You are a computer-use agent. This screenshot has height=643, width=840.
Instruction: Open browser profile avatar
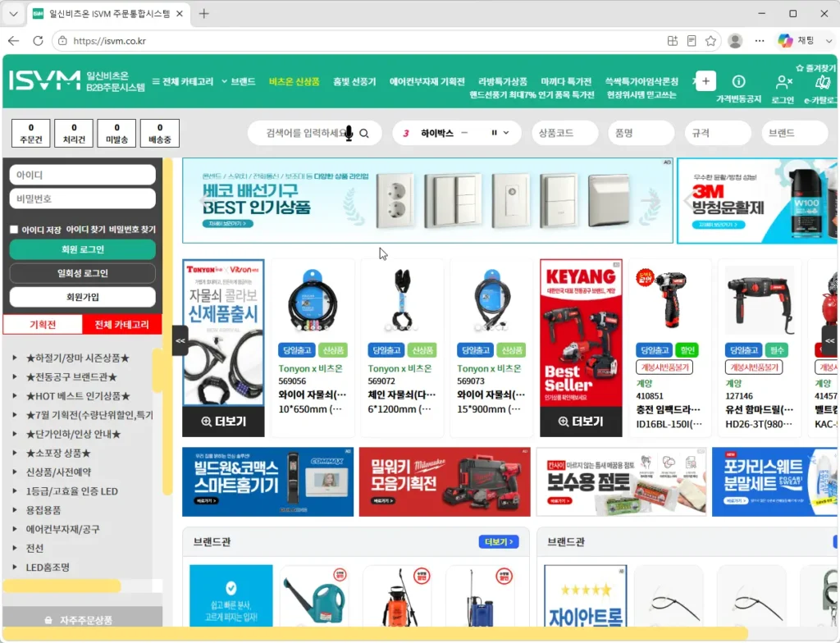(x=735, y=41)
